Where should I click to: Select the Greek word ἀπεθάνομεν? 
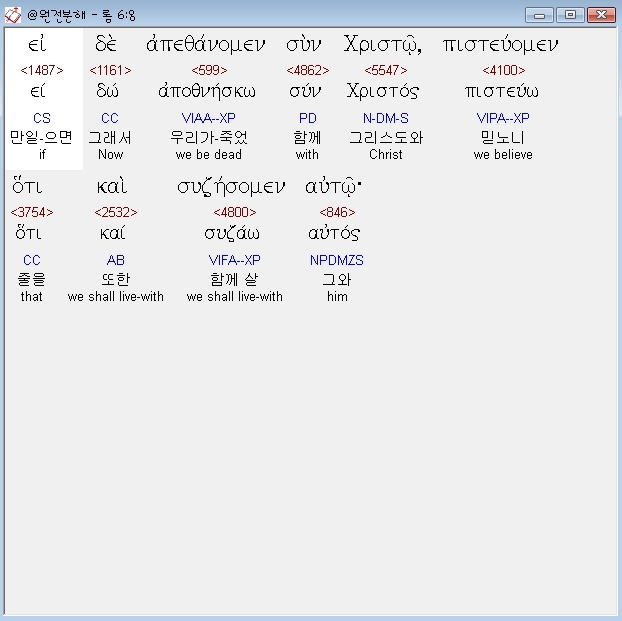[205, 44]
